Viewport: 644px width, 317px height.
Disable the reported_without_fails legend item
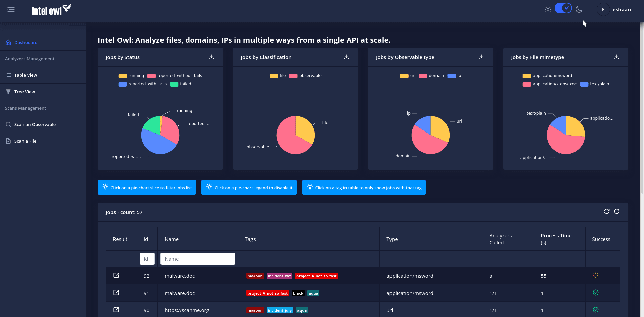click(175, 76)
